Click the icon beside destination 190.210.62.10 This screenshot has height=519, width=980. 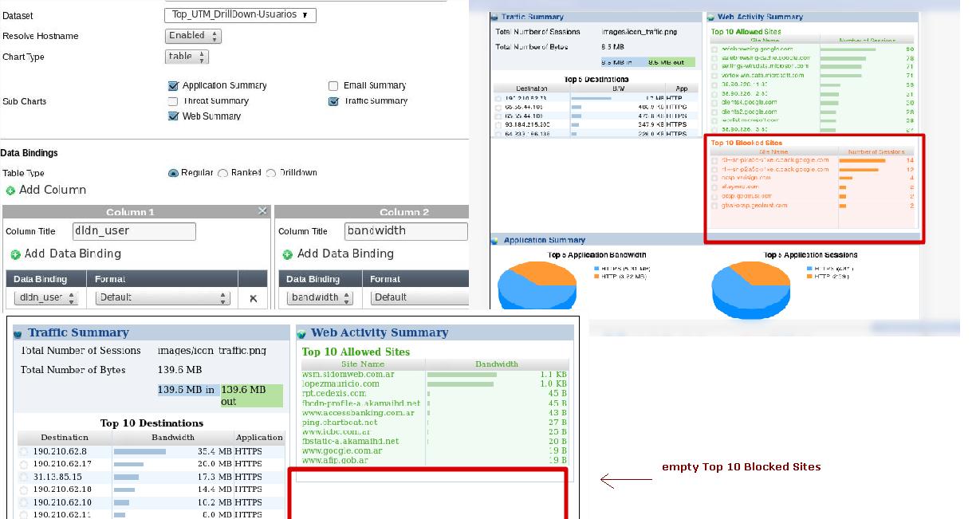[24, 502]
